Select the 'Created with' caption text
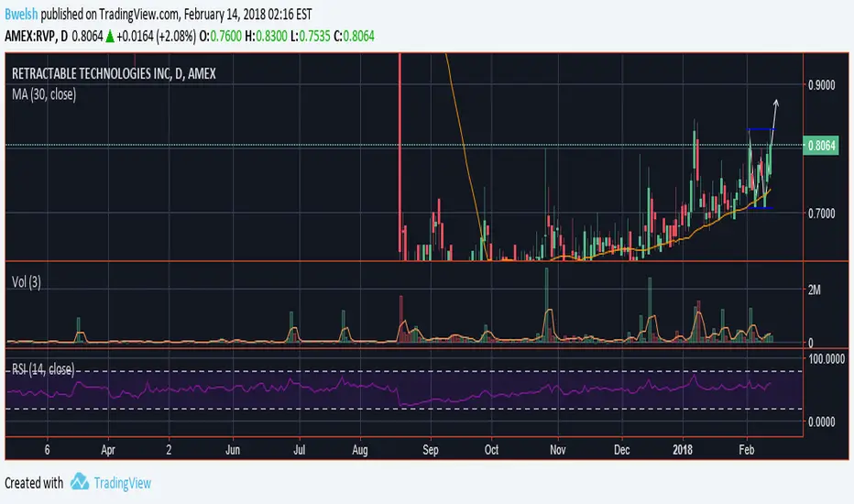This screenshot has width=854, height=504. coord(34,483)
